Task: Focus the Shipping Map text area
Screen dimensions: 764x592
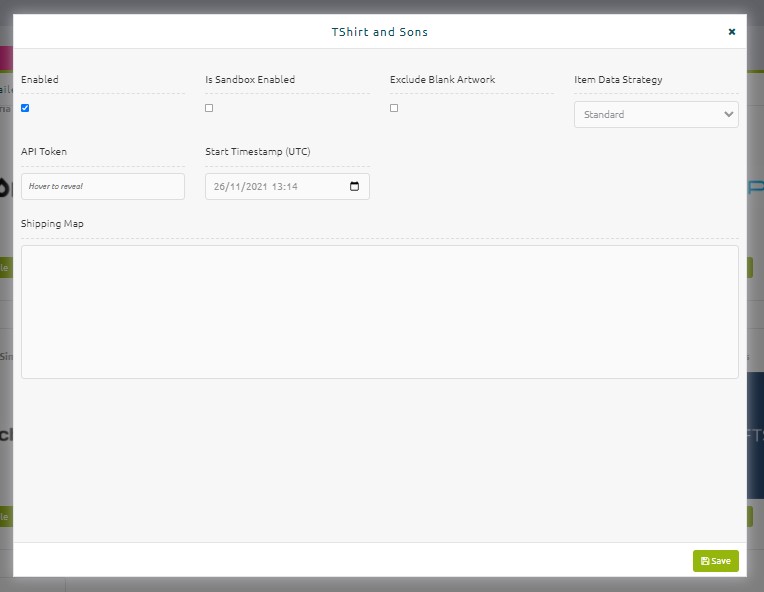Action: tap(380, 312)
